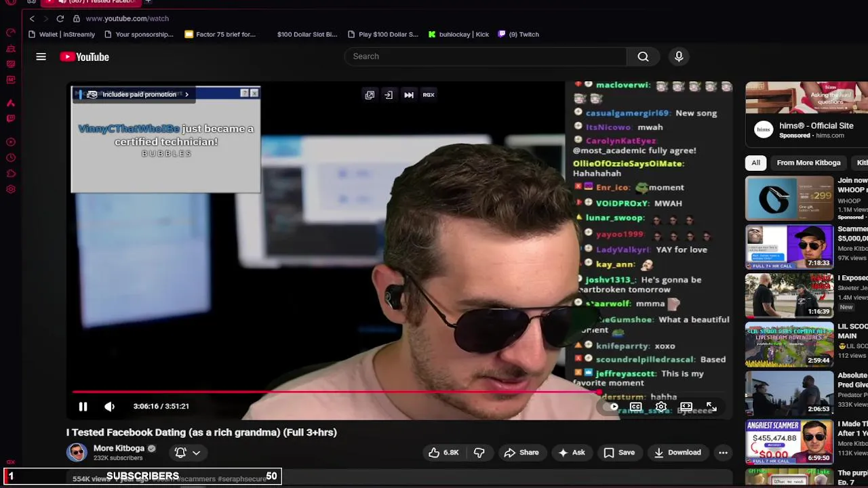The image size is (868, 488).
Task: Go back in the browser
Action: tap(32, 19)
